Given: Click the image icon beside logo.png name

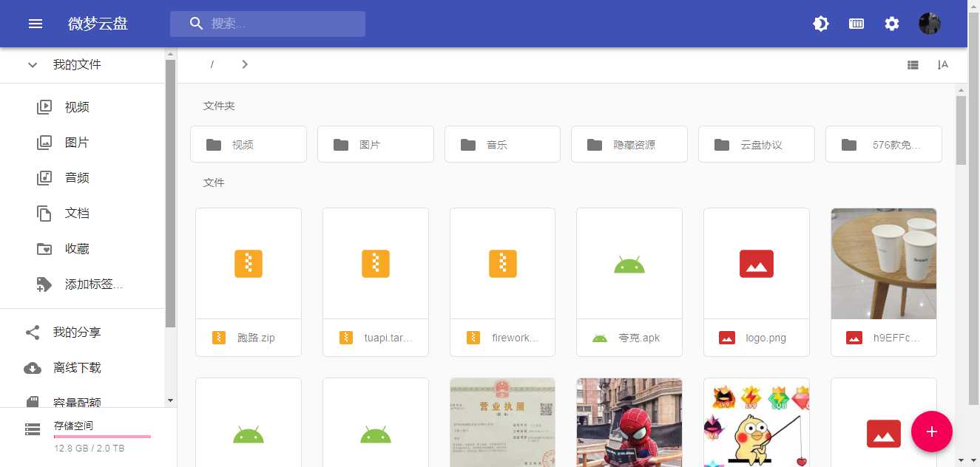Looking at the screenshot, I should [x=727, y=338].
